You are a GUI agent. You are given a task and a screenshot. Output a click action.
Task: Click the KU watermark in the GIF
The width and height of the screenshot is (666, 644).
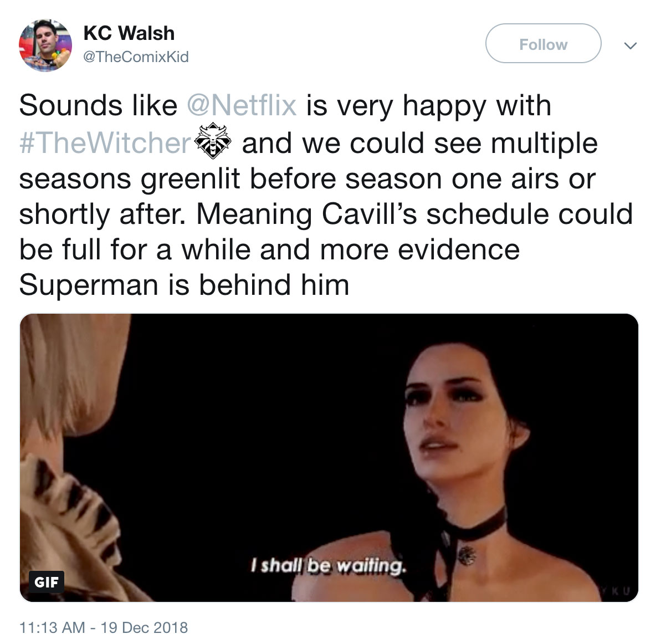coord(616,591)
